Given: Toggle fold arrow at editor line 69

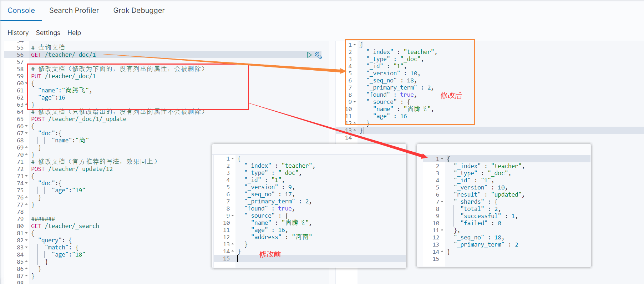Looking at the screenshot, I should pos(26,148).
